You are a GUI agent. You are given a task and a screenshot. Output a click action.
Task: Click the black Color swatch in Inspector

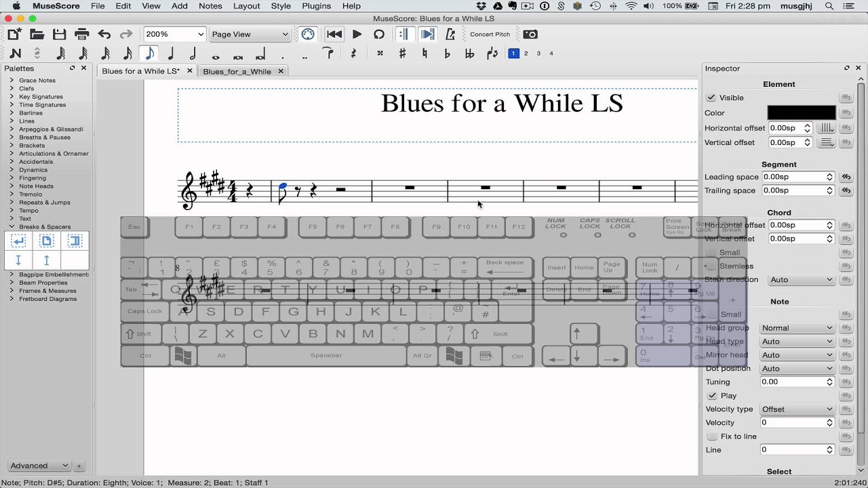coord(802,113)
